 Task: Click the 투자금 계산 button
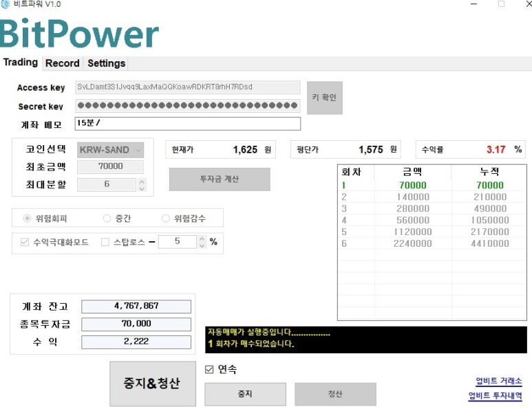coord(220,179)
